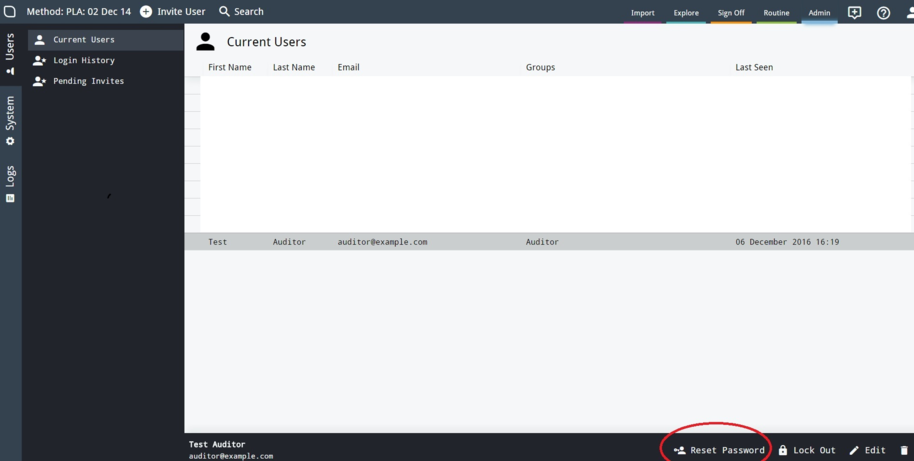The height and width of the screenshot is (461, 914).
Task: Click the Invite User button label
Action: [x=181, y=12]
